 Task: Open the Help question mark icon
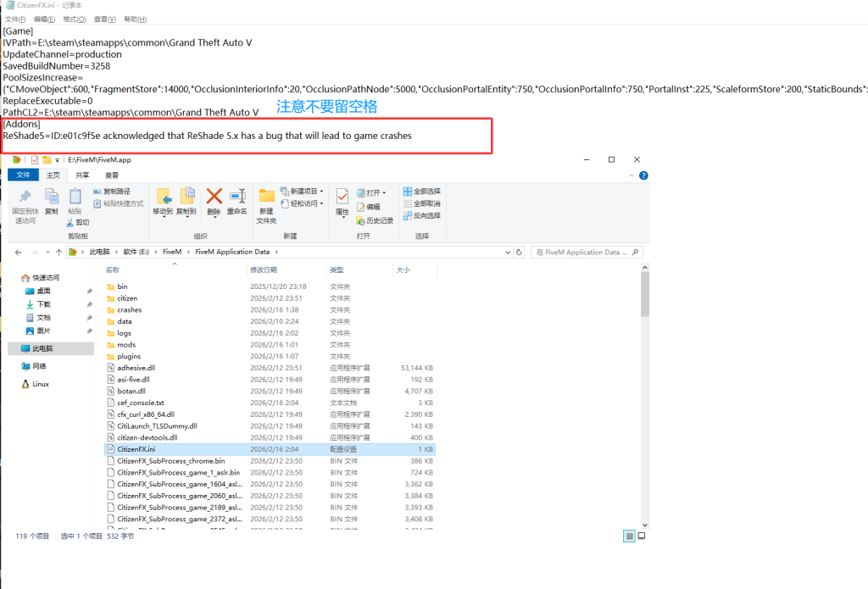[x=643, y=175]
